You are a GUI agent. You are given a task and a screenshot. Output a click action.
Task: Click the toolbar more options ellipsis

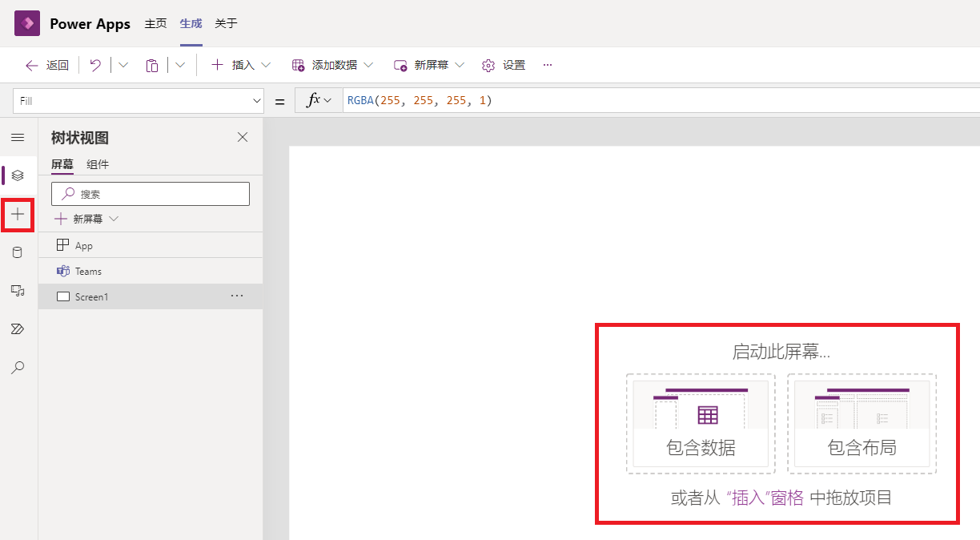(548, 65)
